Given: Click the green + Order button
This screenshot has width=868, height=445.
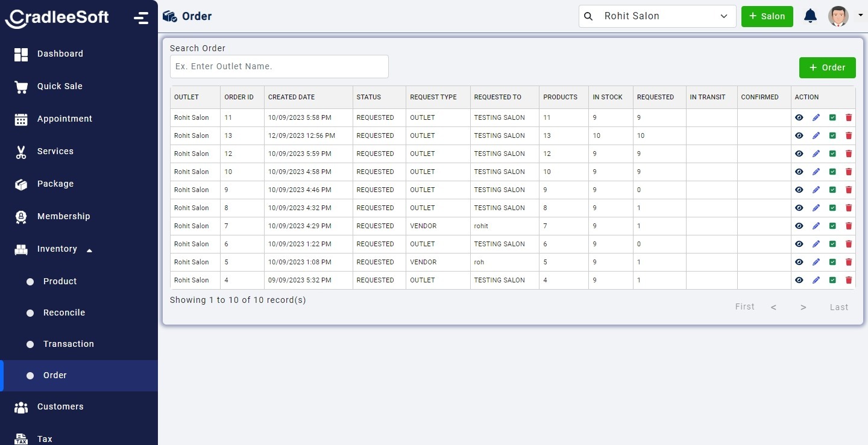Looking at the screenshot, I should (827, 67).
